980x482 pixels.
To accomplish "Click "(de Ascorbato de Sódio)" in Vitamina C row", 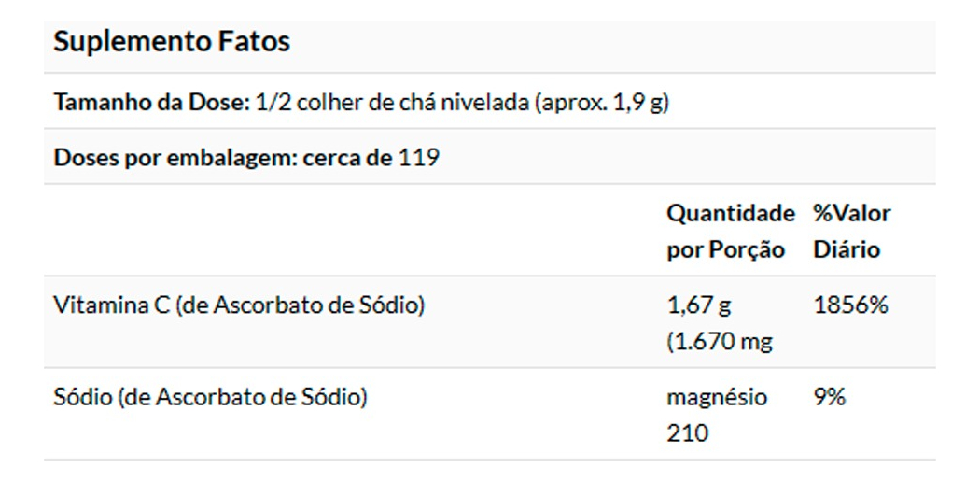I will coord(300,305).
